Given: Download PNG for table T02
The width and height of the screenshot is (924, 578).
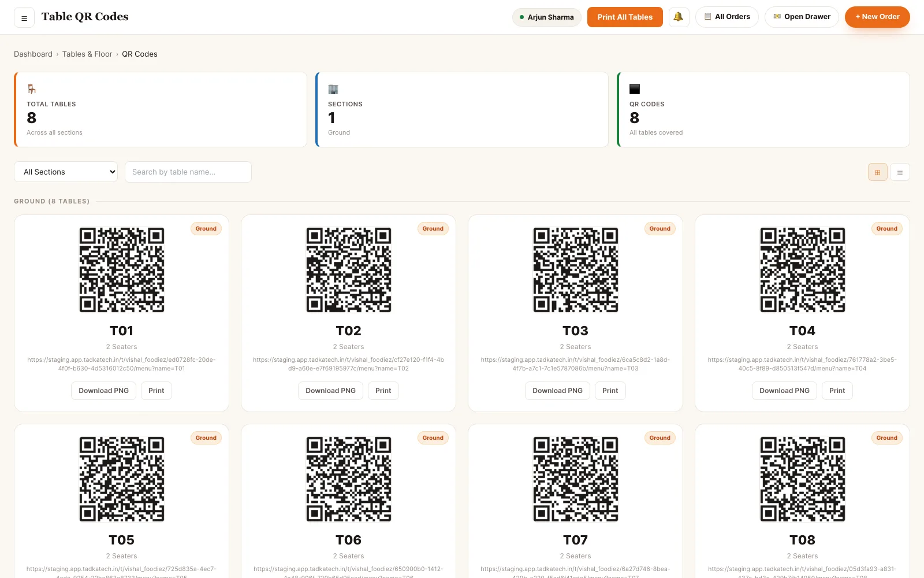Looking at the screenshot, I should (x=331, y=391).
